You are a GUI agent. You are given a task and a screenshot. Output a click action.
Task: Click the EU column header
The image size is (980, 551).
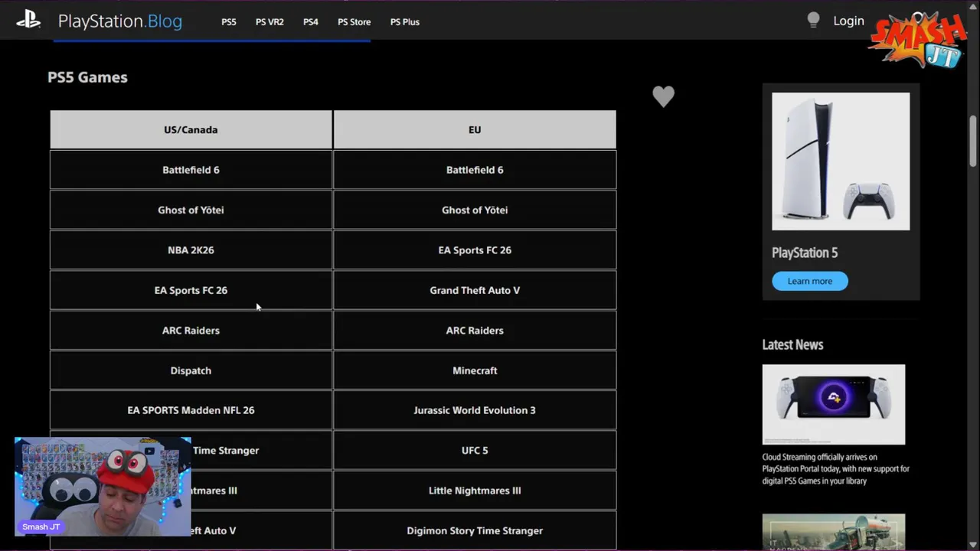pos(475,129)
